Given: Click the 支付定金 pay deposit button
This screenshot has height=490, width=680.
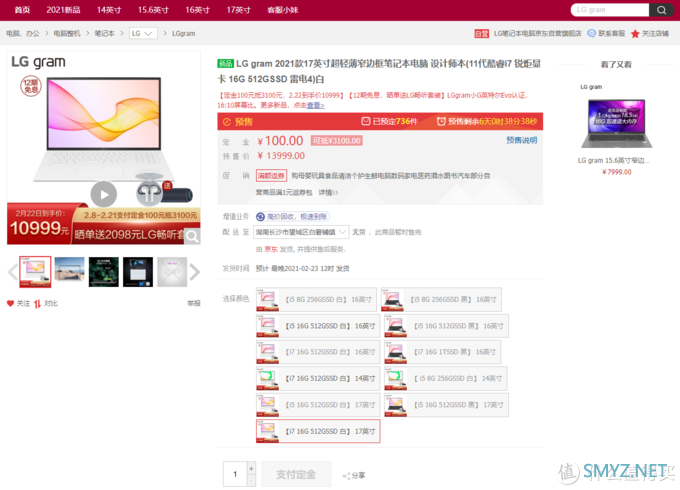Looking at the screenshot, I should tap(296, 474).
